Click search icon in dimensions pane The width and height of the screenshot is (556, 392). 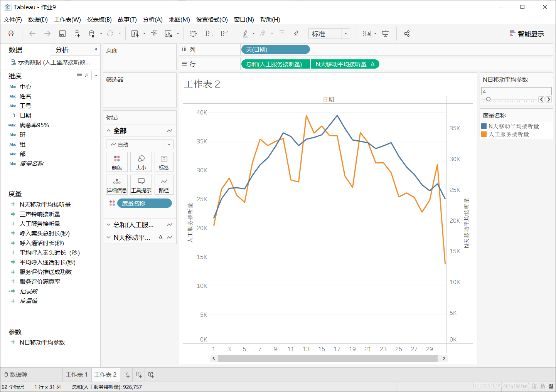(x=87, y=76)
